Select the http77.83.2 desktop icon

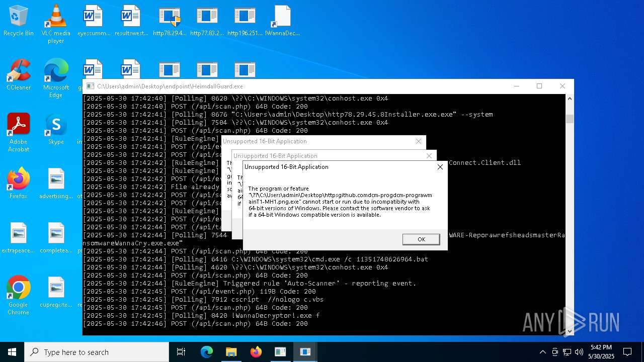207,21
